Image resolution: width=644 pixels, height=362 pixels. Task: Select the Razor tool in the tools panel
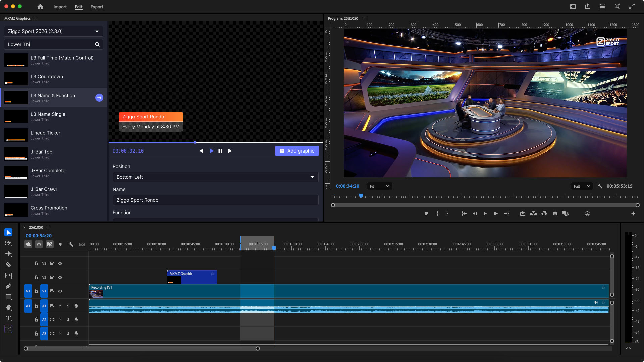tap(8, 264)
